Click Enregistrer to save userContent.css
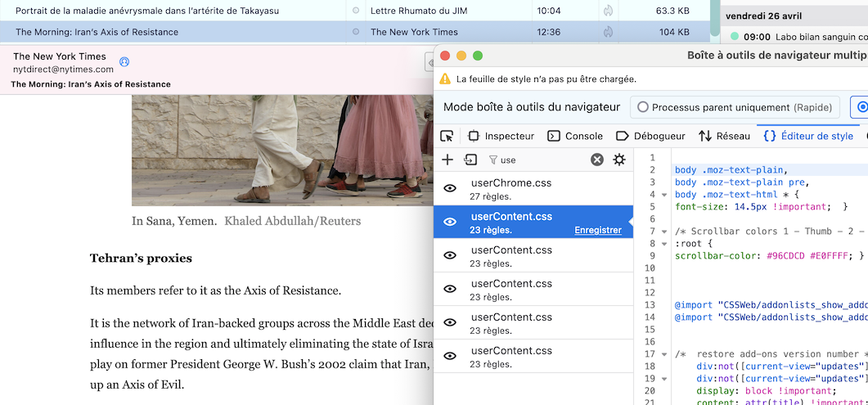The width and height of the screenshot is (868, 405). click(x=597, y=230)
